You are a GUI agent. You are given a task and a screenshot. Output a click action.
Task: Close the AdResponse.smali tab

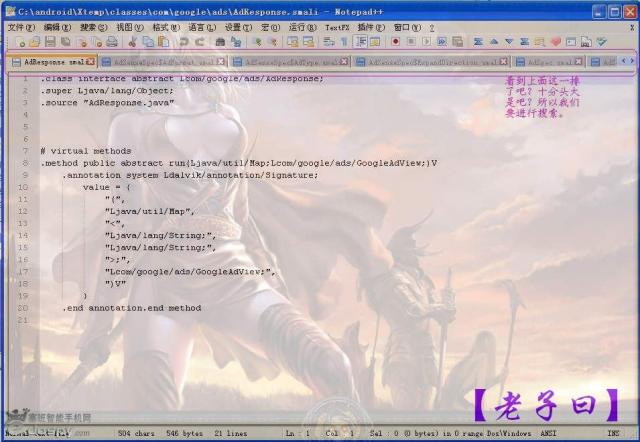point(91,62)
